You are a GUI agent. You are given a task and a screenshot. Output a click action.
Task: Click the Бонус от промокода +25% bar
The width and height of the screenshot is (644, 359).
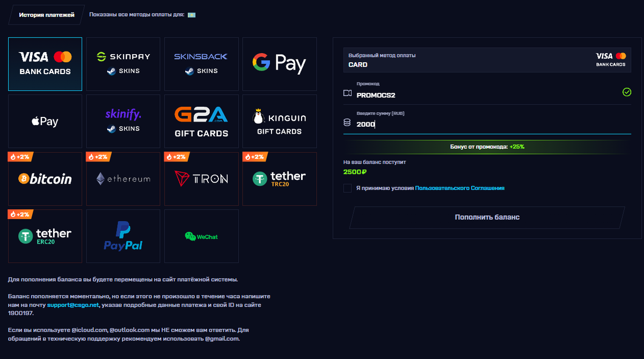coord(487,146)
